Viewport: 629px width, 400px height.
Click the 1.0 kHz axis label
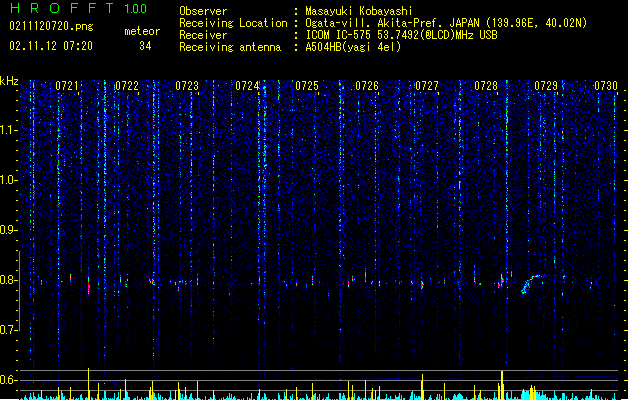click(x=9, y=180)
